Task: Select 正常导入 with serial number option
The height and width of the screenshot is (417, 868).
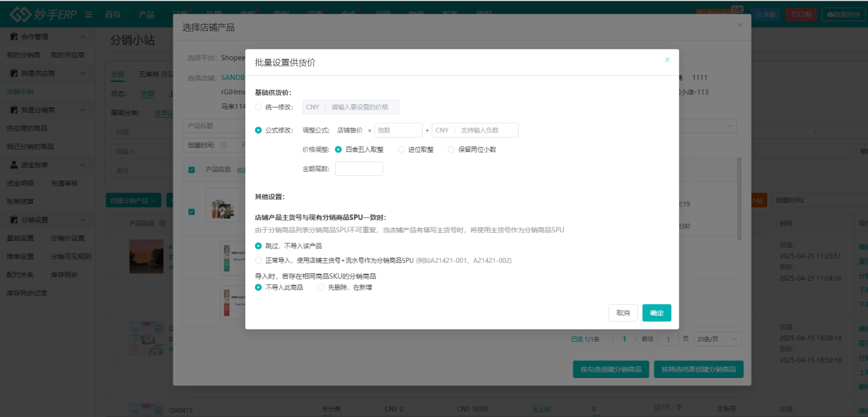Action: 258,260
